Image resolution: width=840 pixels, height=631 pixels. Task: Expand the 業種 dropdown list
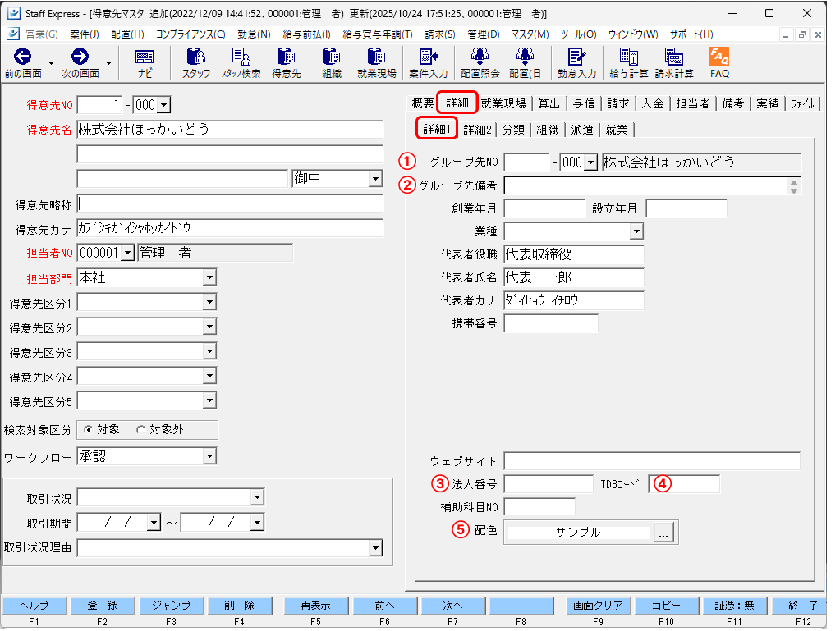click(x=636, y=232)
